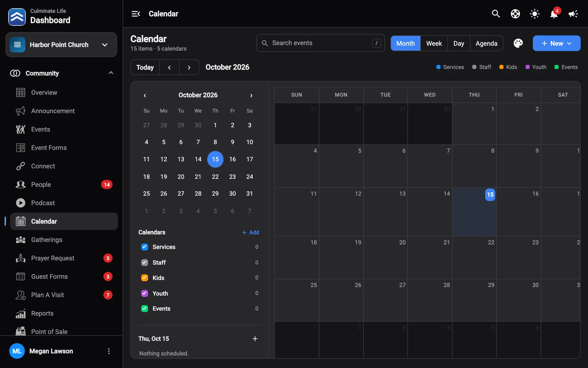
Task: Add an event for Thu, Oct 15
Action: tap(255, 339)
